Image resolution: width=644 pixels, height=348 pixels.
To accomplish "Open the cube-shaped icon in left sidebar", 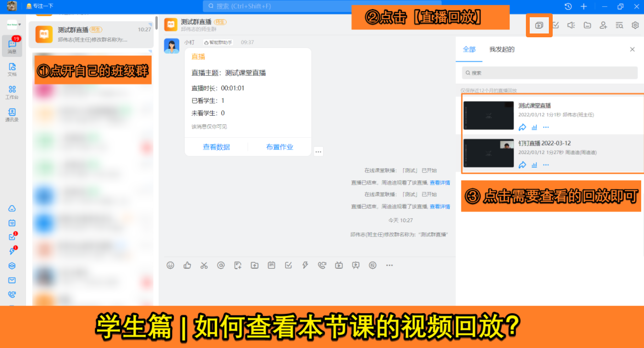I will click(12, 266).
